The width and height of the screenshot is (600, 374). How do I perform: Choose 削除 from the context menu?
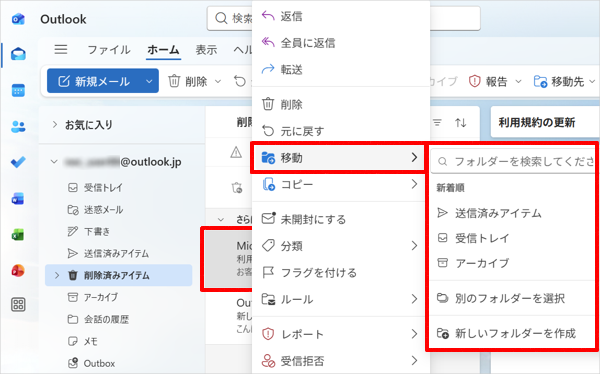(x=341, y=104)
